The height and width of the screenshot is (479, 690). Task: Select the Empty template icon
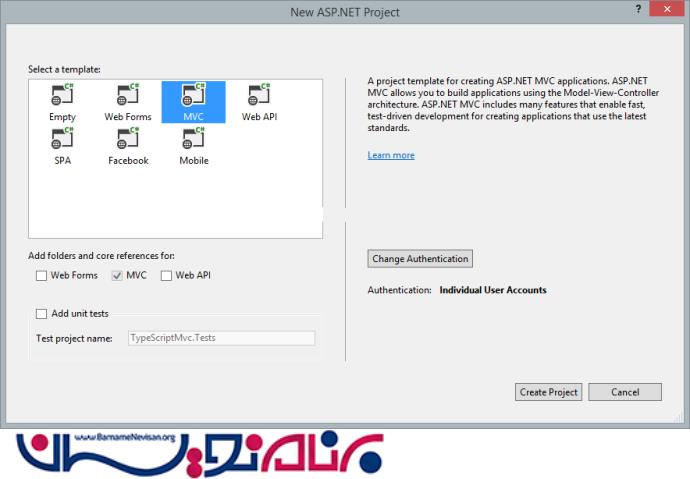point(62,95)
